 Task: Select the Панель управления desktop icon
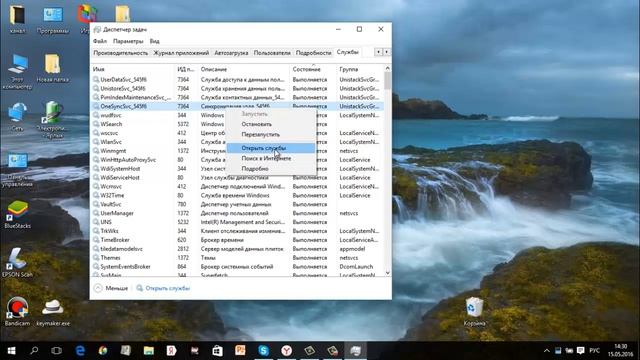click(17, 169)
